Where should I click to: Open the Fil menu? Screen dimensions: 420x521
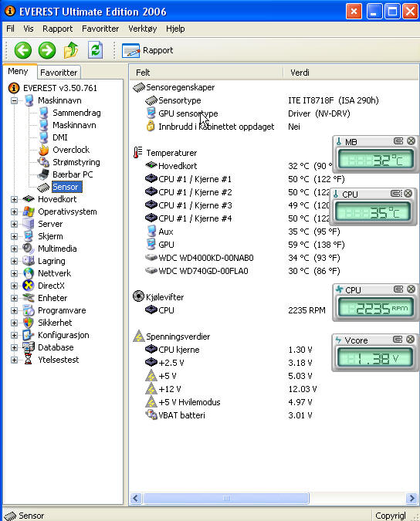(x=10, y=29)
